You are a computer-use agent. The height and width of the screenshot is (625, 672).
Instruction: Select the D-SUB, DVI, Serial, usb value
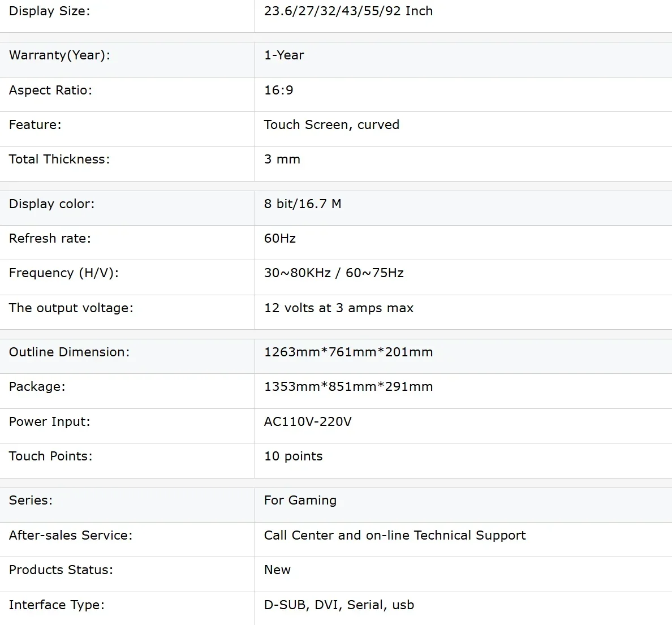(339, 605)
